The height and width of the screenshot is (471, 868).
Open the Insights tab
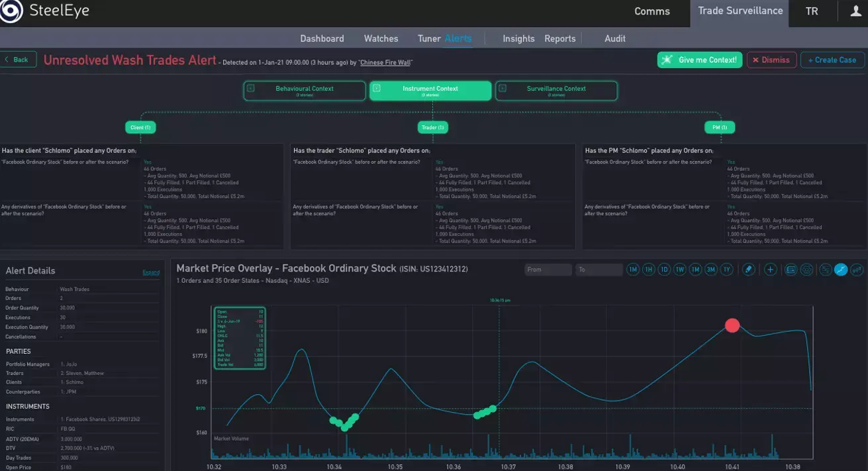(518, 38)
